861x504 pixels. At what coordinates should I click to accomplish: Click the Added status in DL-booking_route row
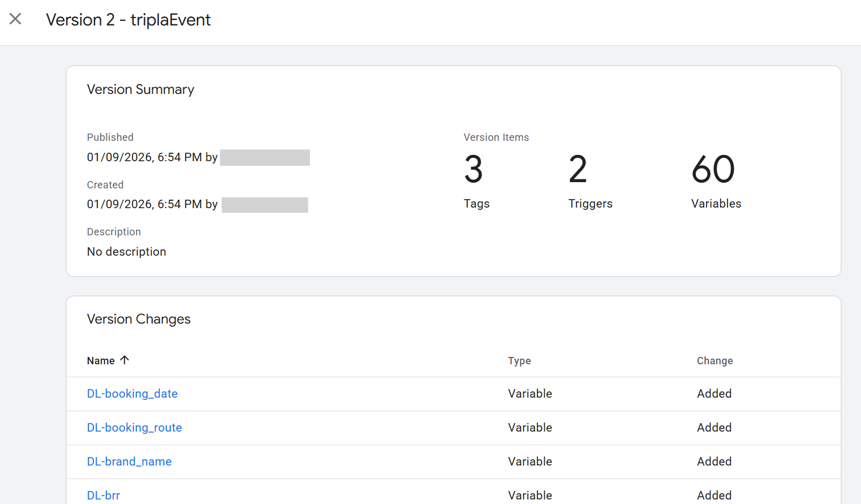pos(714,428)
